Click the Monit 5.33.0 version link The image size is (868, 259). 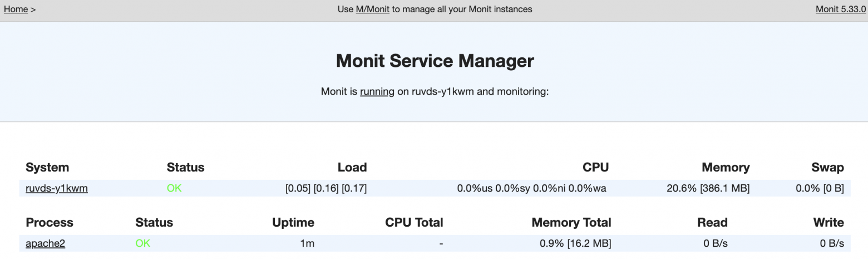840,9
